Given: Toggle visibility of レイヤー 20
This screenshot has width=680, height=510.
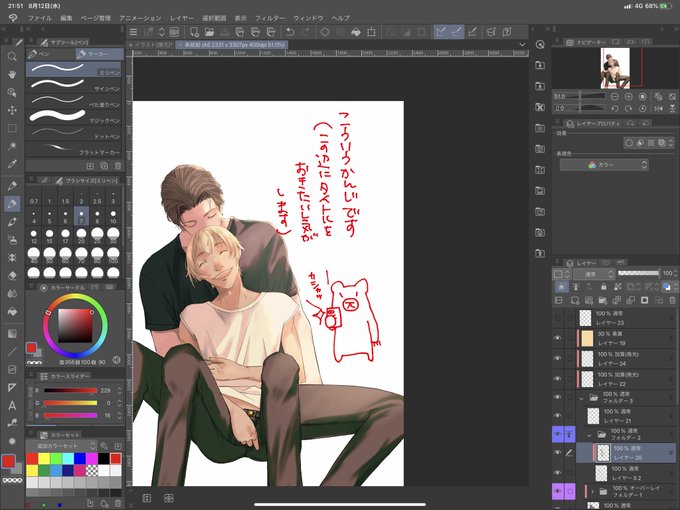Looking at the screenshot, I should [x=558, y=453].
